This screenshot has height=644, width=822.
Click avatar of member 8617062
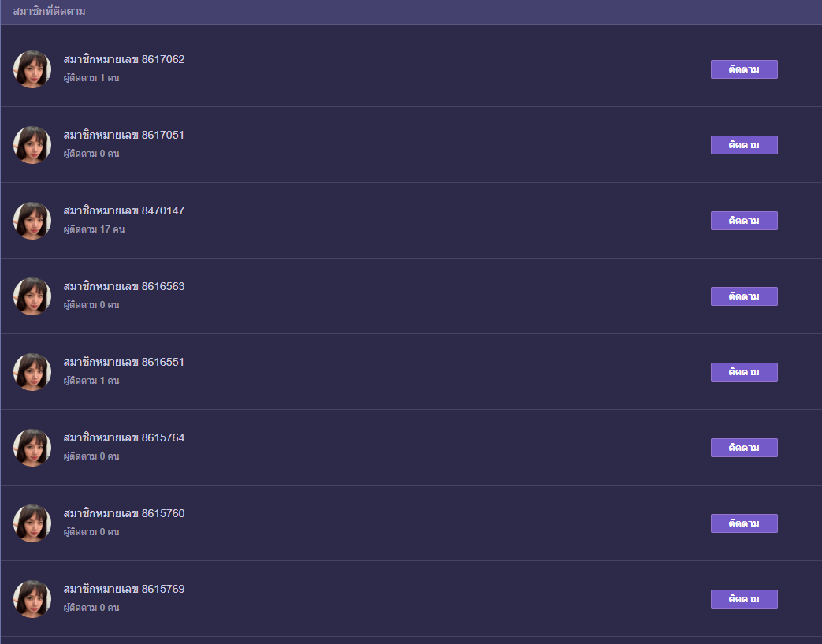32,69
